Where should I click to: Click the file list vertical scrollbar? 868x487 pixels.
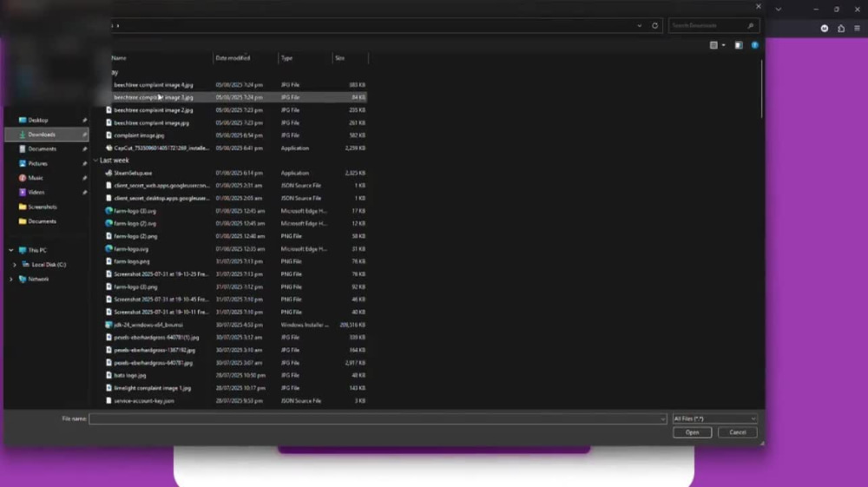pyautogui.click(x=762, y=89)
